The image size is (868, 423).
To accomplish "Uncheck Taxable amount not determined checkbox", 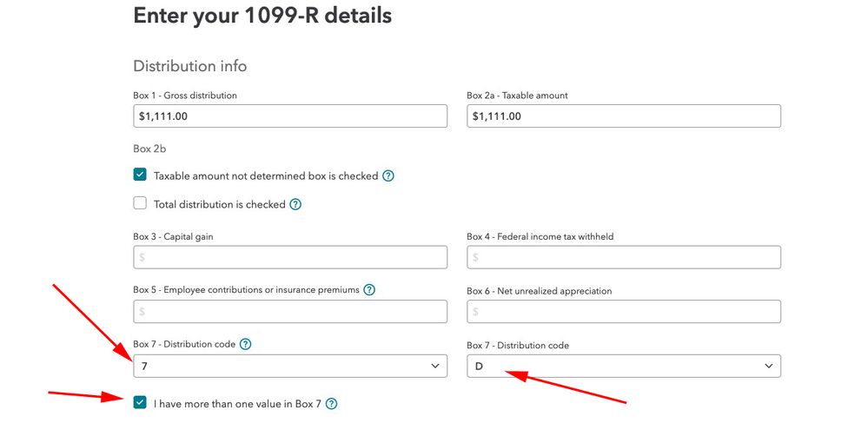I will pos(140,175).
